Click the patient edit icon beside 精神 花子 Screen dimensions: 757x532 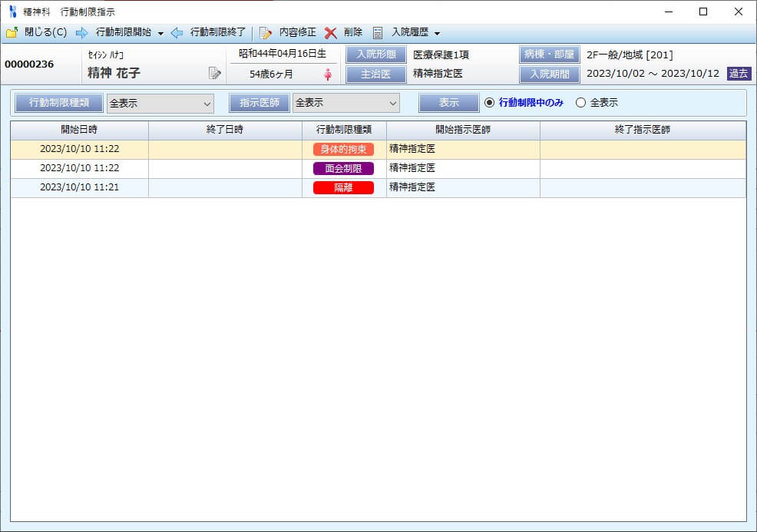215,74
